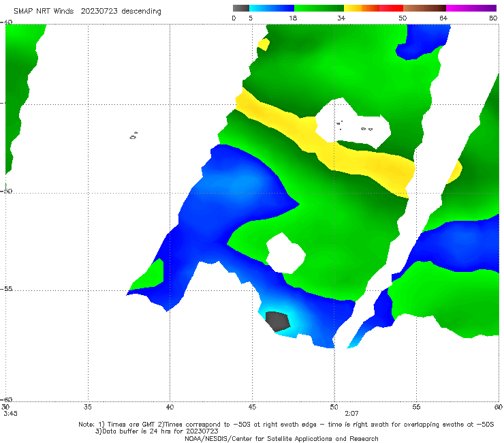The height and width of the screenshot is (443, 504).
Task: Click the green segment of the color bar
Action: point(319,8)
